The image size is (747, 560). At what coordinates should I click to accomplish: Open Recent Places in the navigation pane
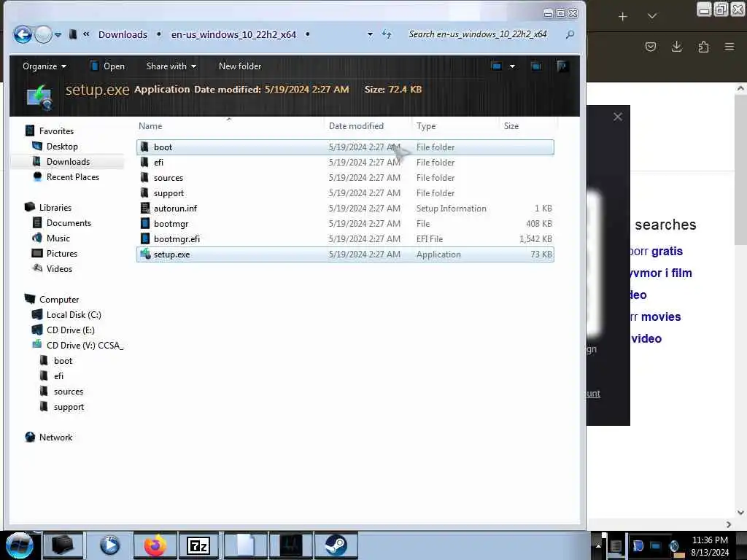(x=73, y=176)
